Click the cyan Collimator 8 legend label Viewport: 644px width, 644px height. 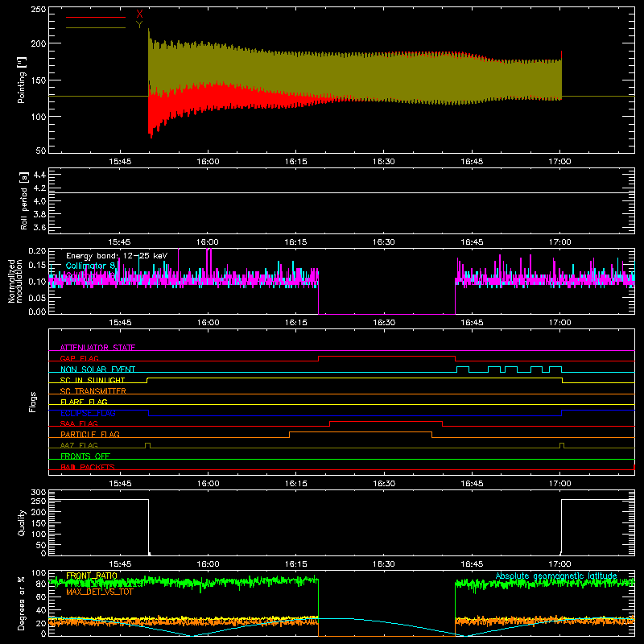(x=90, y=266)
